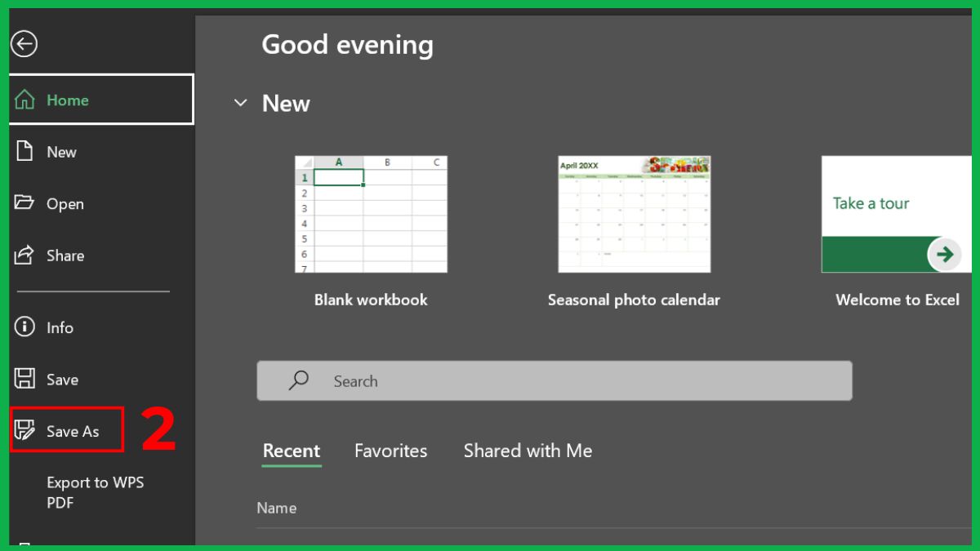Click the magnifying glass search icon
Image resolution: width=980 pixels, height=551 pixels.
299,380
